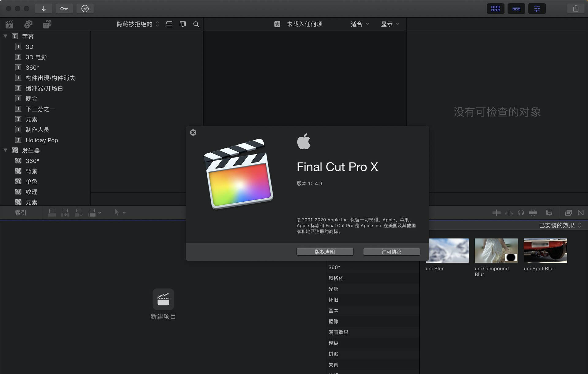Toggle audio skimming waveform icon
The height and width of the screenshot is (374, 588).
pyautogui.click(x=509, y=213)
